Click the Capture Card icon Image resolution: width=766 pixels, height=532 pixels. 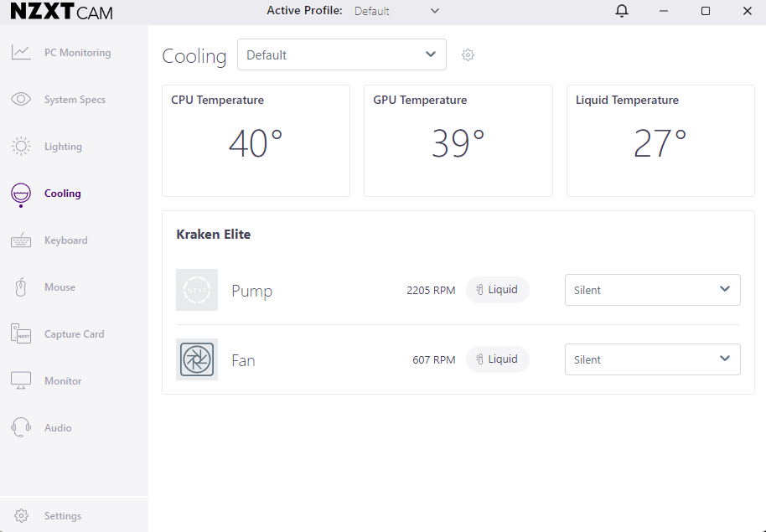(21, 334)
